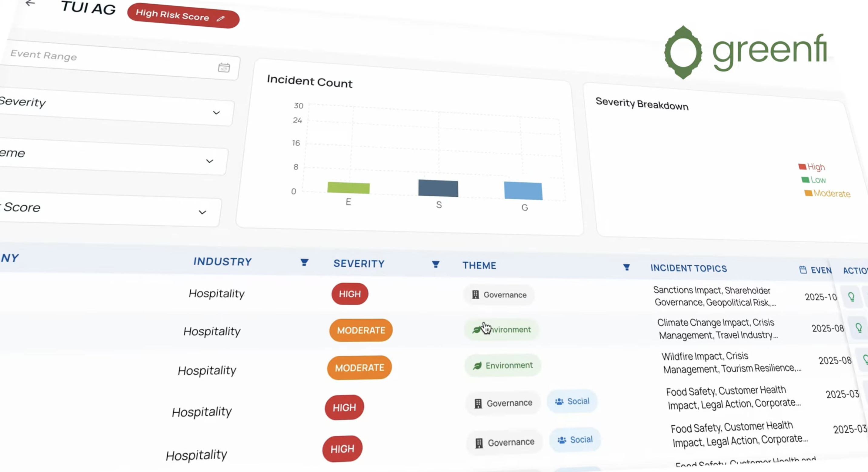Click MODERATE badge in Wildfire Impact row
This screenshot has width=868, height=472.
pyautogui.click(x=359, y=367)
